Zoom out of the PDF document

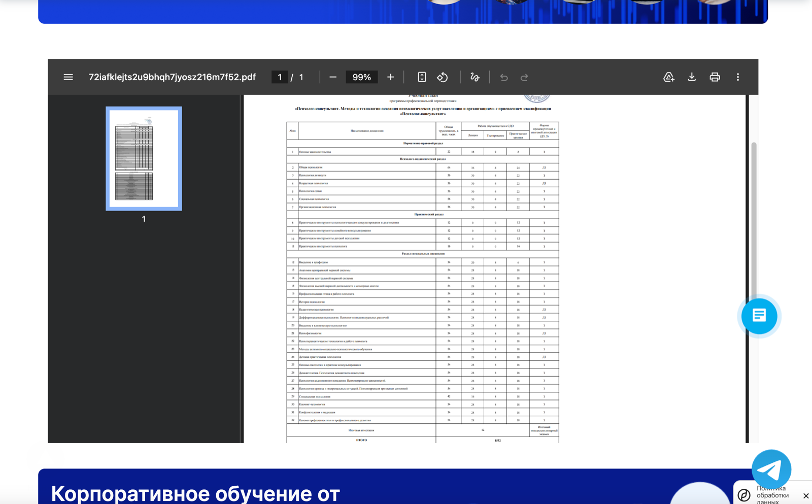(333, 77)
